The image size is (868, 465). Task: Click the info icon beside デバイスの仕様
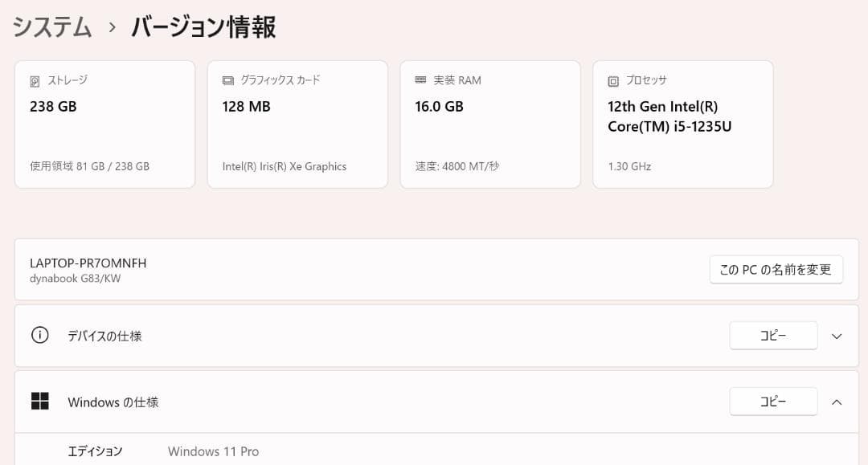click(40, 336)
